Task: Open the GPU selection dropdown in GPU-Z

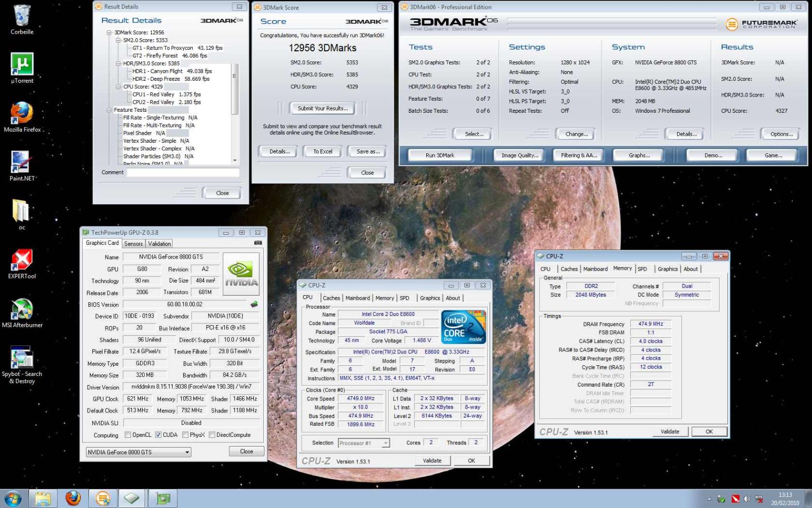Action: pos(138,452)
